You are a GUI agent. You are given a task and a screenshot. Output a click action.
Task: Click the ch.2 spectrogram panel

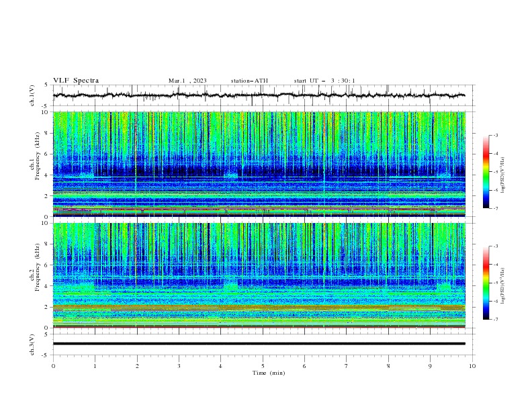click(x=259, y=275)
